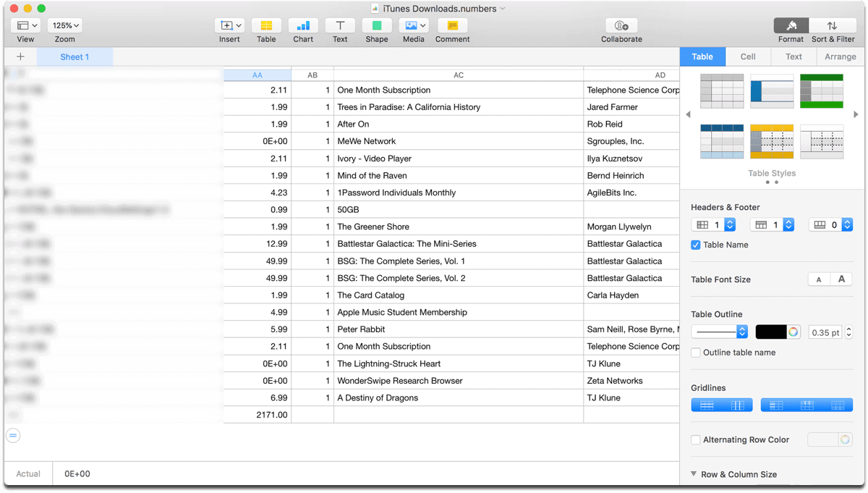The image size is (868, 493).
Task: Toggle horizontal body row gridlines
Action: point(707,405)
